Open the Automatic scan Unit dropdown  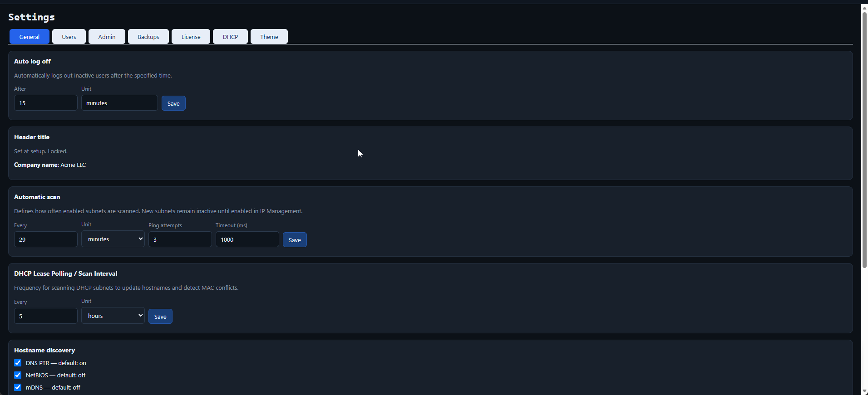(x=113, y=239)
